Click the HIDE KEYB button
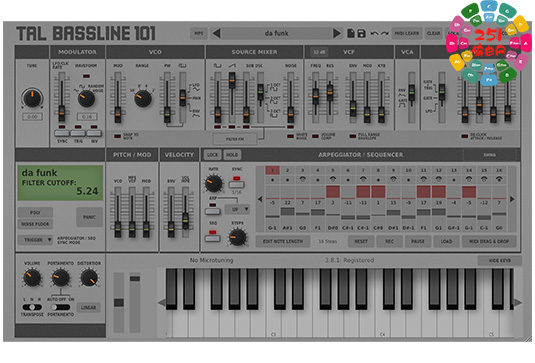The image size is (535, 363). 500,261
